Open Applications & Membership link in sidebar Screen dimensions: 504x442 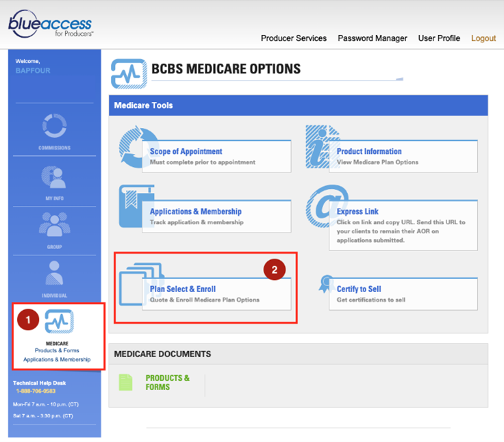pyautogui.click(x=57, y=359)
